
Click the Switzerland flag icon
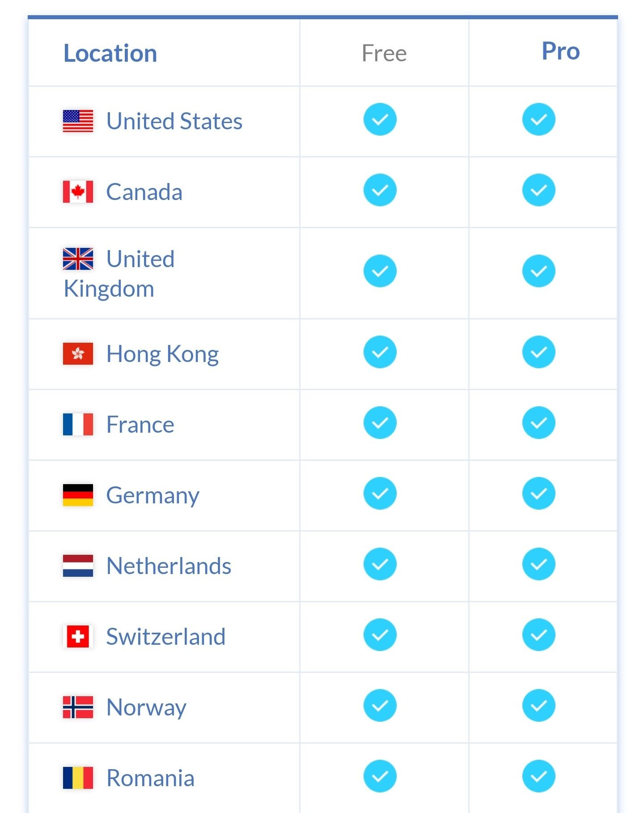coord(78,637)
